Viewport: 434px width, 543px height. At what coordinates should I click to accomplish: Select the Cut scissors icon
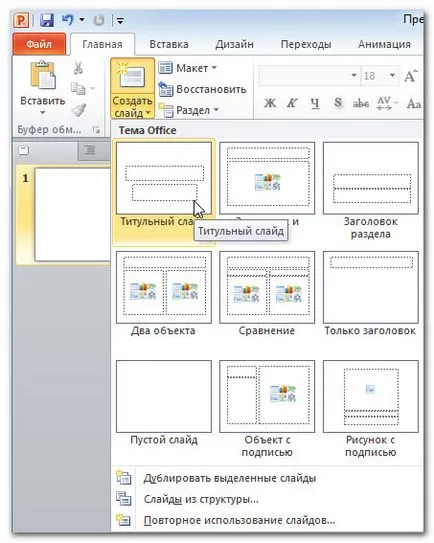click(78, 68)
